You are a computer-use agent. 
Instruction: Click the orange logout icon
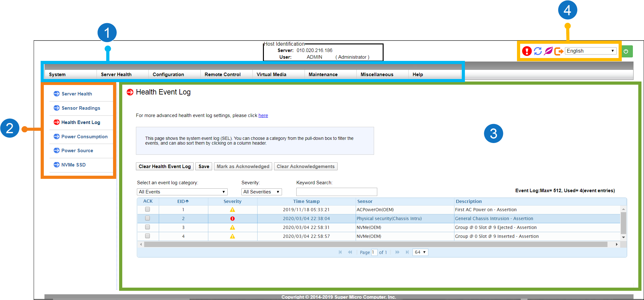(559, 51)
